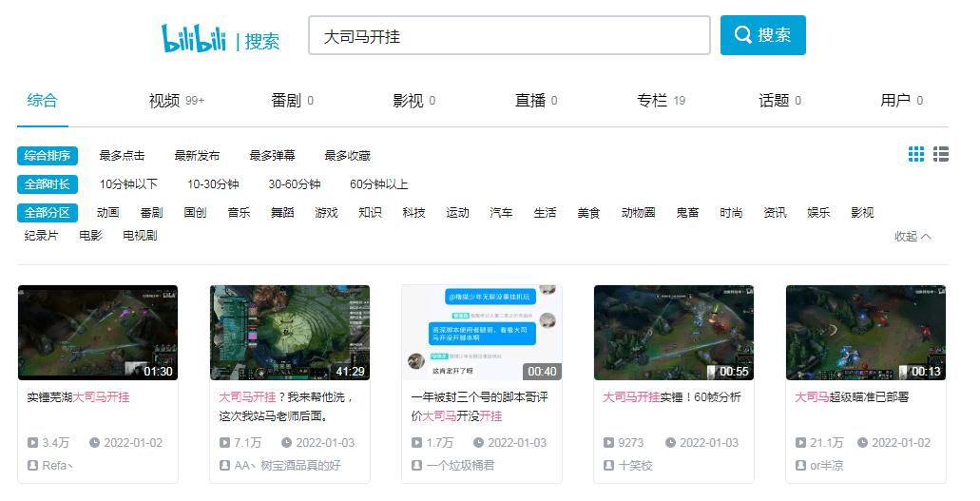Switch to the 用户 tab
This screenshot has width=980, height=501.
pos(901,101)
